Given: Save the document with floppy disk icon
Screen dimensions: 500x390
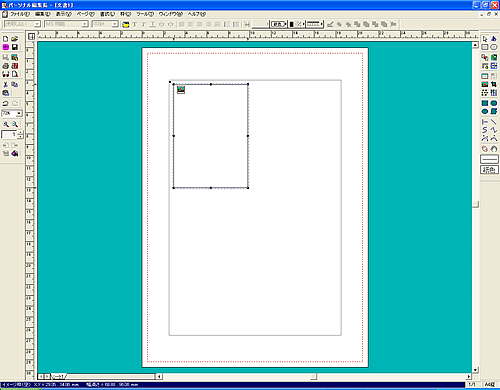Looking at the screenshot, I should 15,47.
